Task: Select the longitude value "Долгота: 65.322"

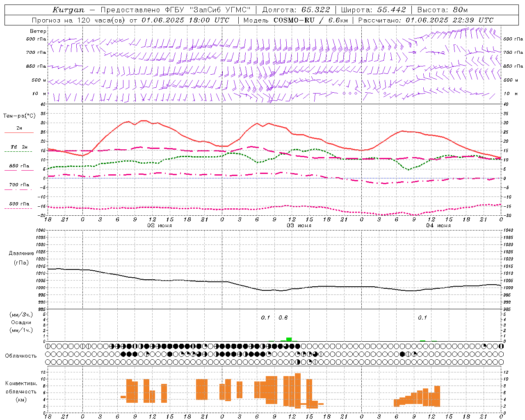Action: pos(296,10)
